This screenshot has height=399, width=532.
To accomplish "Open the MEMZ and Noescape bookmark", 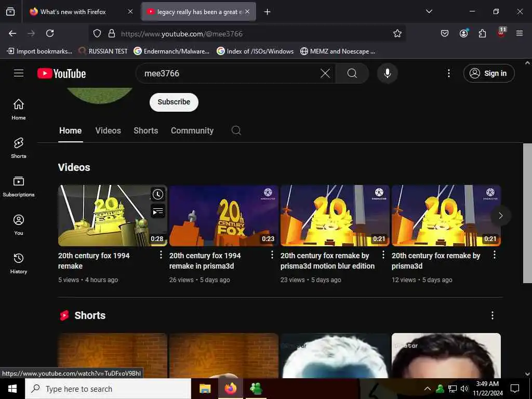I will 338,51.
